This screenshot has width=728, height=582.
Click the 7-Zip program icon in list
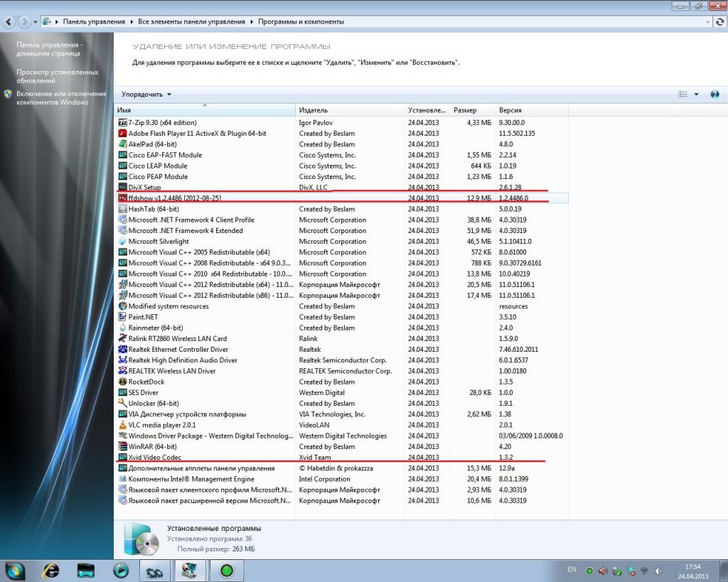(122, 122)
